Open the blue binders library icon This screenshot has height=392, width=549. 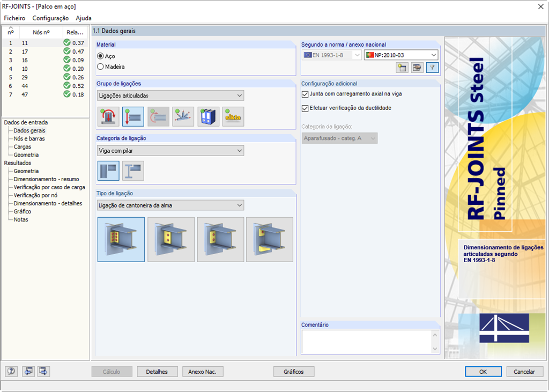pos(209,117)
